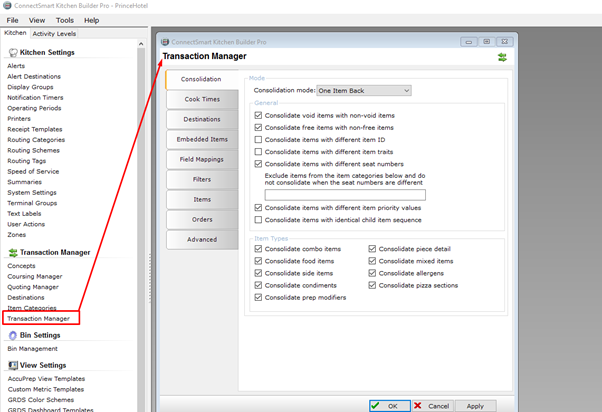
Task: Click the Apply button
Action: coord(475,406)
